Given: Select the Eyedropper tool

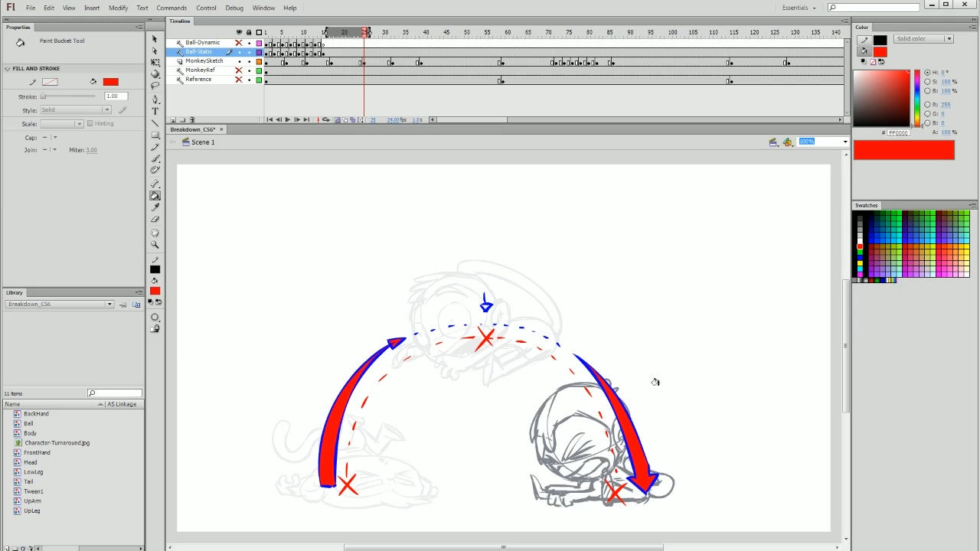Looking at the screenshot, I should coord(155,207).
